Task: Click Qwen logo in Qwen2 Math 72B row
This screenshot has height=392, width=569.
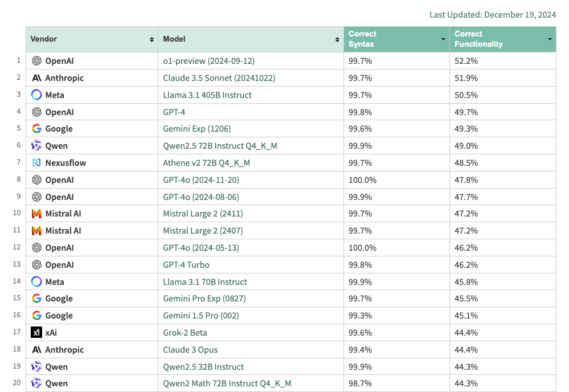Action: (36, 383)
